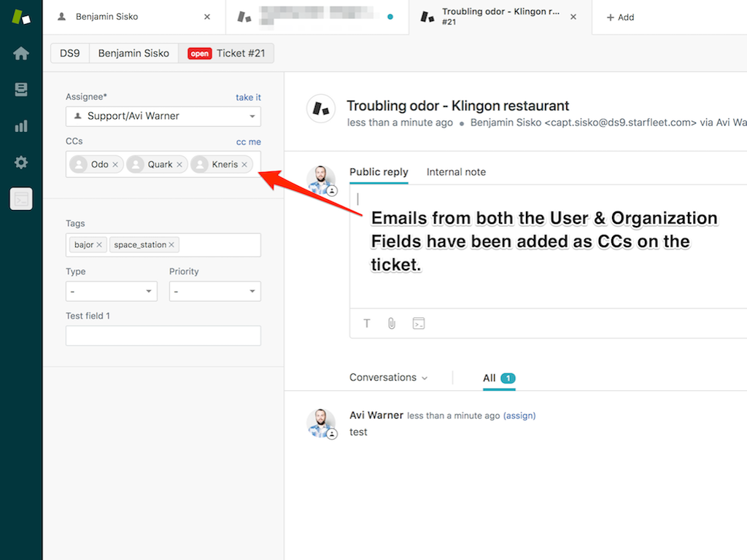
Task: Remove Quark from the CCs
Action: click(x=179, y=165)
